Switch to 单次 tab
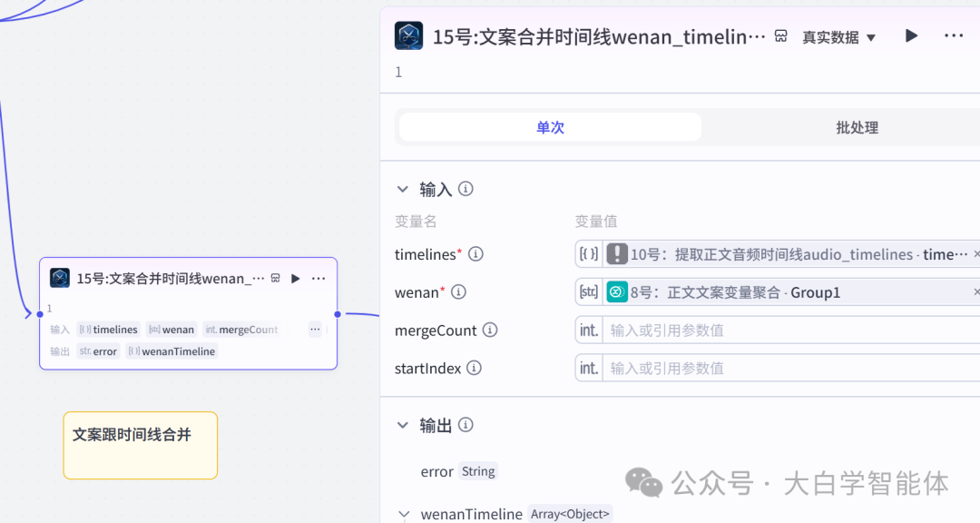Image resolution: width=980 pixels, height=523 pixels. tap(550, 128)
